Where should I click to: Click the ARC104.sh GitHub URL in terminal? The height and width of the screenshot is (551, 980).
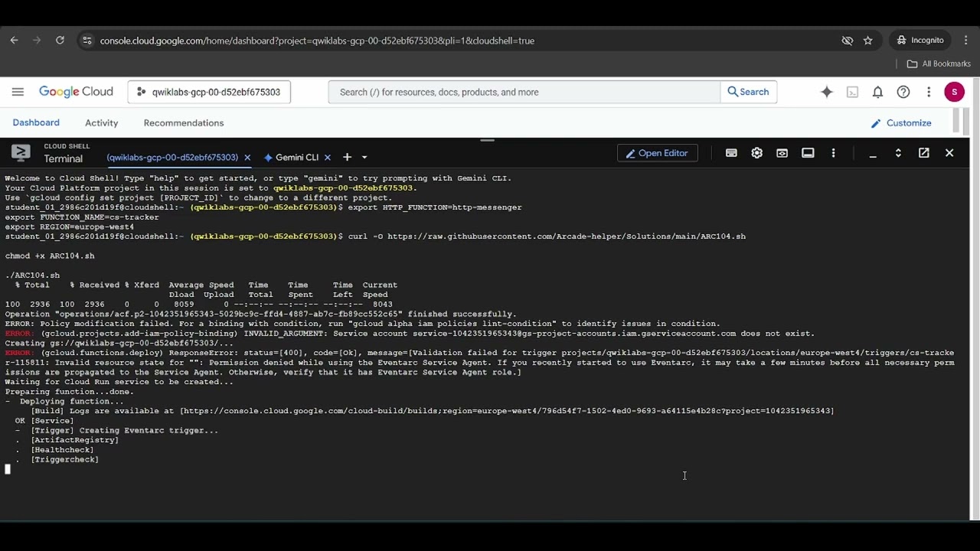(x=567, y=236)
